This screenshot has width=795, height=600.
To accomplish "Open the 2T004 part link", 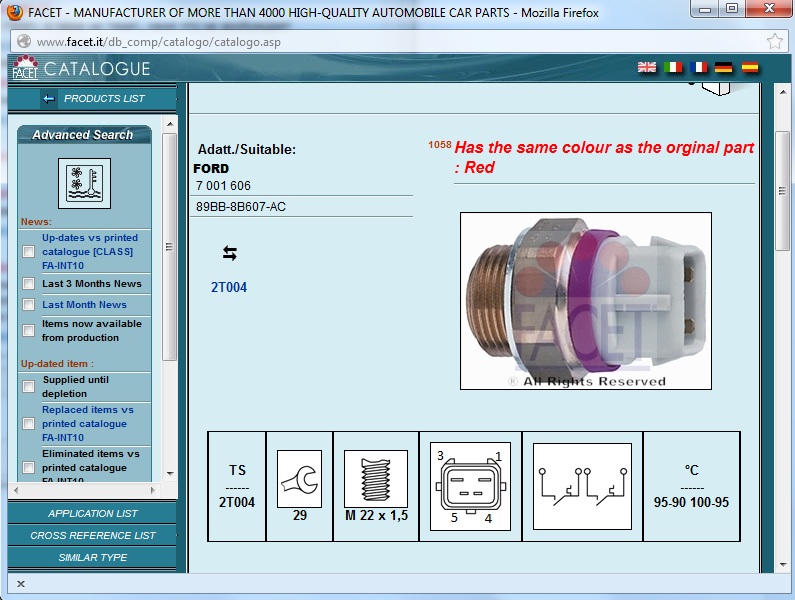I will tap(229, 287).
